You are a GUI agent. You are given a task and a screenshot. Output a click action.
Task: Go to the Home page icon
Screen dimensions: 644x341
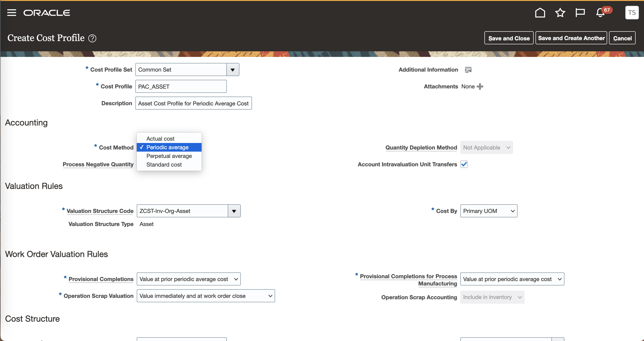click(x=540, y=13)
